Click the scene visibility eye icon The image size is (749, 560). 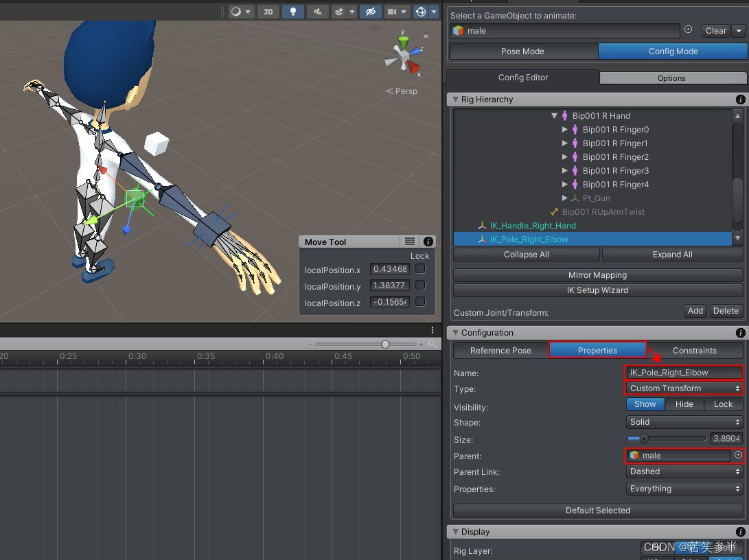pos(371,12)
